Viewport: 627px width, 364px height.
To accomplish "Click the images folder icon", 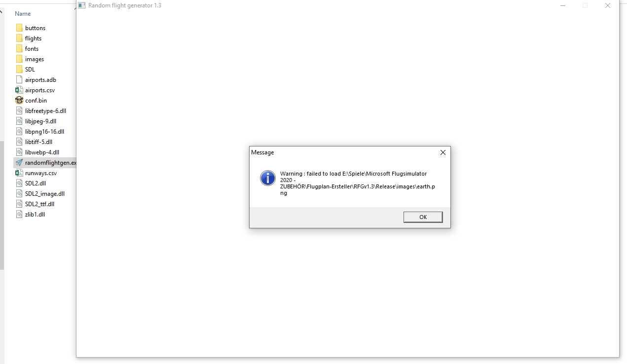I will [x=19, y=59].
